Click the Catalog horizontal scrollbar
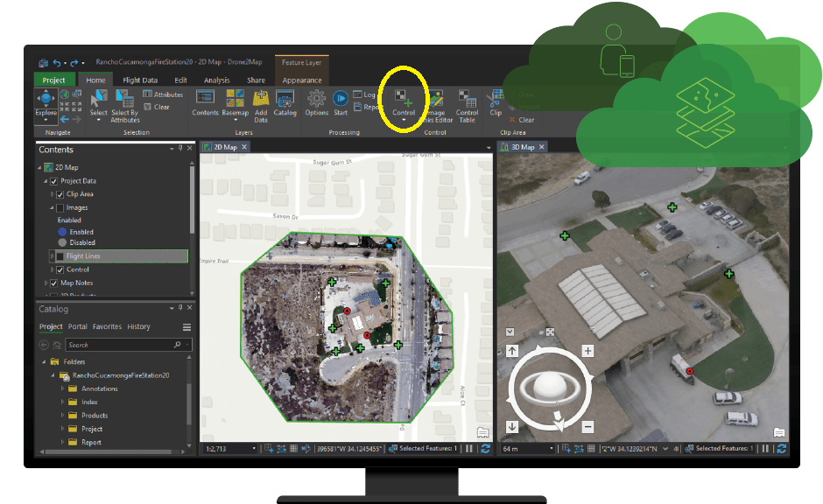Viewport: 823px width, 504px height. click(109, 451)
